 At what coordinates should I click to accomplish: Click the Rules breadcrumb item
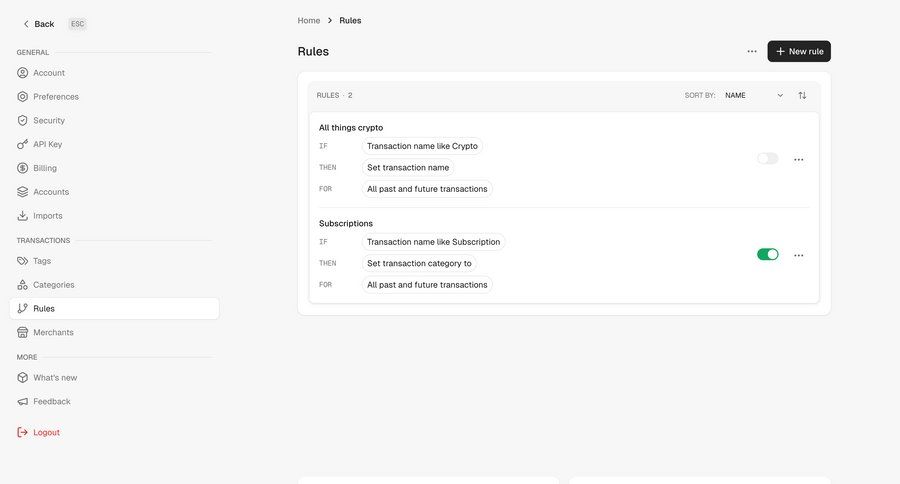tap(350, 21)
